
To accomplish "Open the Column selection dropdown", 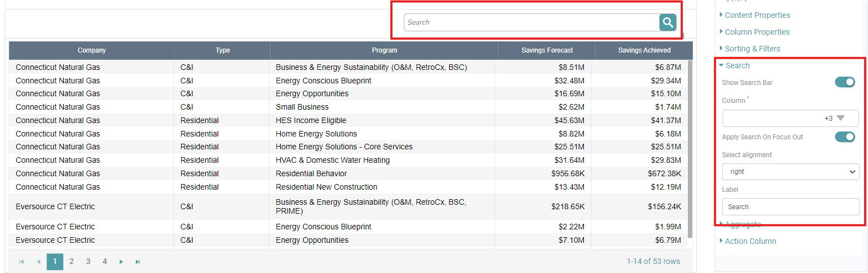I will [839, 119].
